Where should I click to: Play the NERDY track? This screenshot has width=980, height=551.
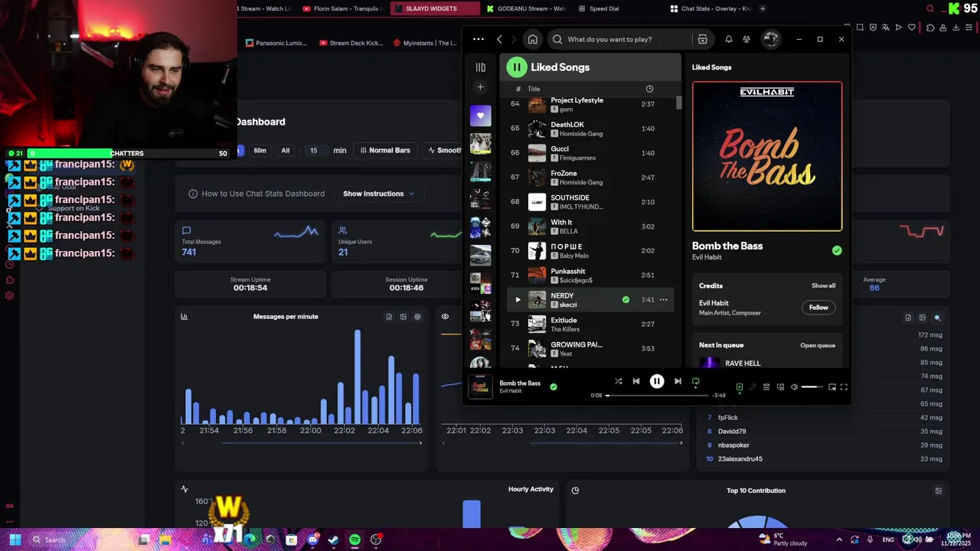[x=518, y=299]
